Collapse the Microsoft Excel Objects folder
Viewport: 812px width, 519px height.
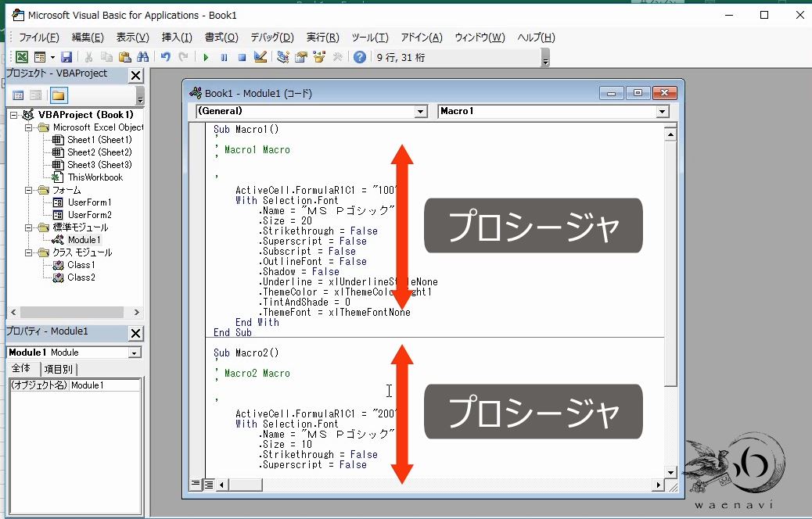tap(29, 127)
